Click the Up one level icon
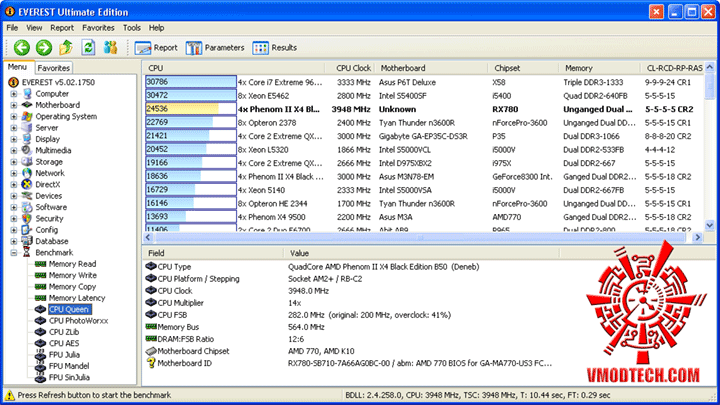The height and width of the screenshot is (405, 720). [x=66, y=47]
